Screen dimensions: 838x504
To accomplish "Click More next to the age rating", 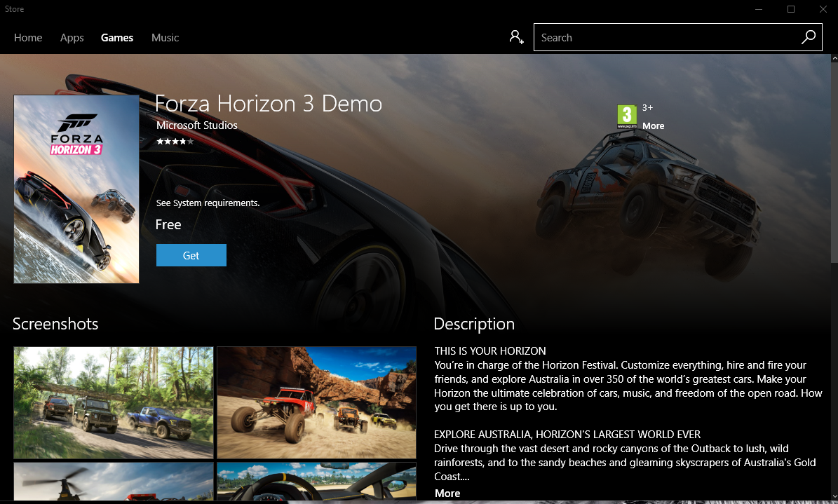I will coord(653,126).
